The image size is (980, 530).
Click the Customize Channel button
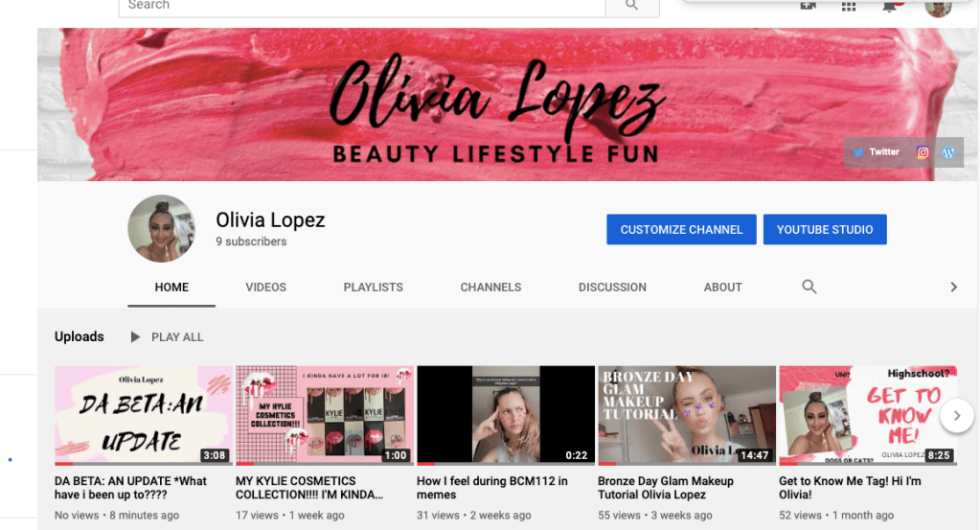click(x=681, y=230)
